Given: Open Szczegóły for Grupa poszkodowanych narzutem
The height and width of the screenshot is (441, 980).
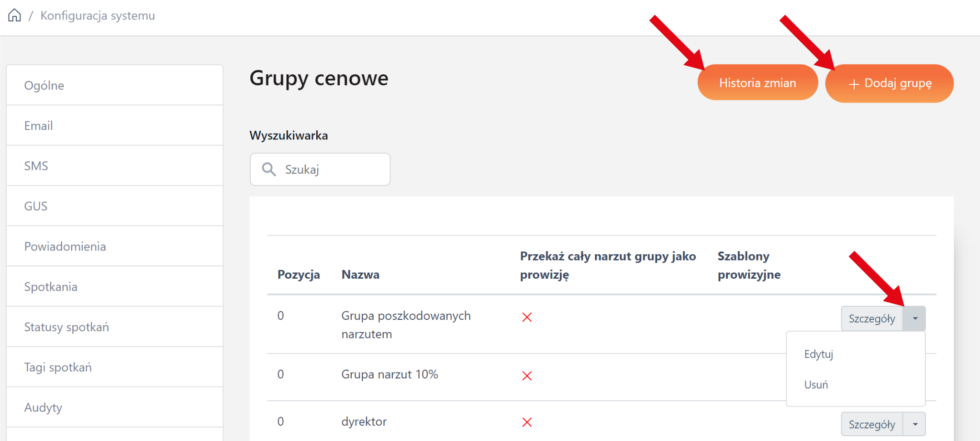Looking at the screenshot, I should click(x=871, y=318).
